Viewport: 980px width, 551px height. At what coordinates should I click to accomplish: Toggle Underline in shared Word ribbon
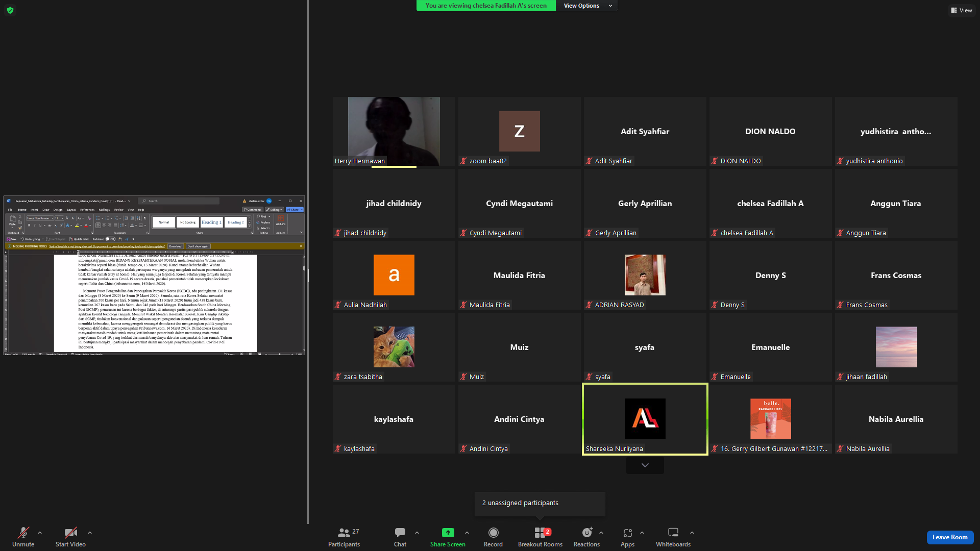(x=40, y=226)
